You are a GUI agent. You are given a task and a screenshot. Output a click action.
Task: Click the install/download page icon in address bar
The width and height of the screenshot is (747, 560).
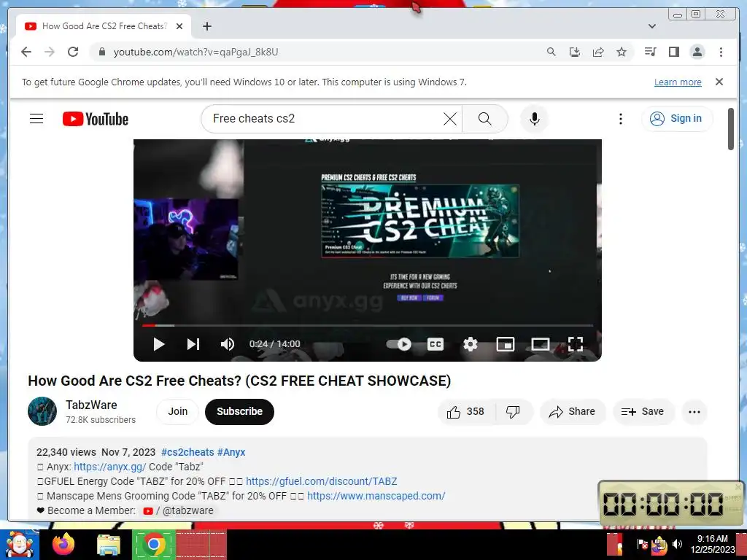[575, 52]
